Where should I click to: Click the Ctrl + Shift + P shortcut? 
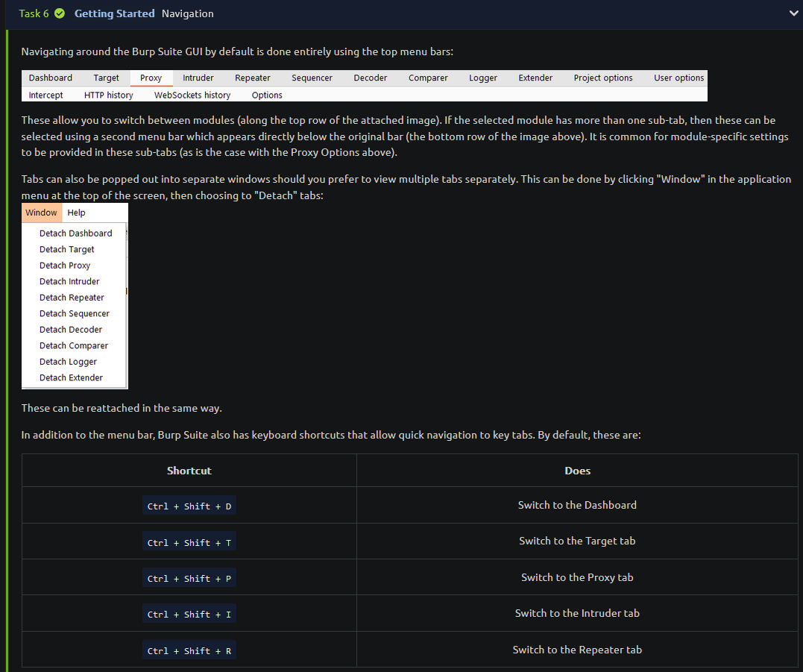pyautogui.click(x=189, y=578)
